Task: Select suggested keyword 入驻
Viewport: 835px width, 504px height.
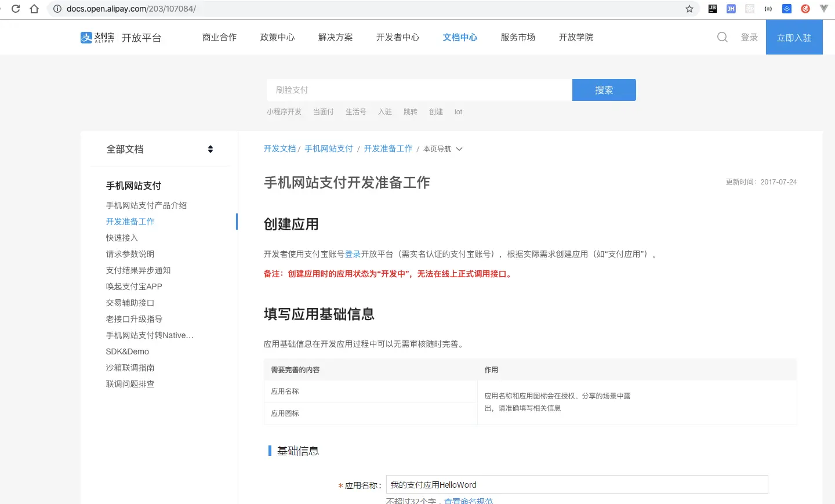Action: click(x=385, y=112)
